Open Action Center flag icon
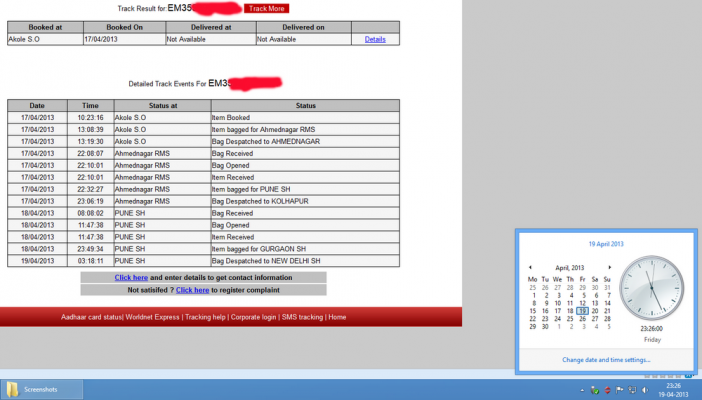The width and height of the screenshot is (702, 400). (620, 390)
